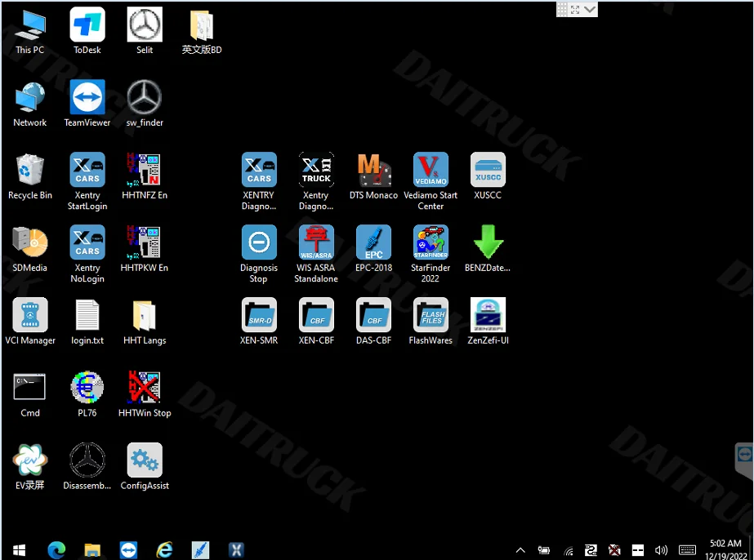Viewport: 754px width, 560px height.
Task: Select the HHTNFZ En shortcut
Action: pyautogui.click(x=145, y=176)
